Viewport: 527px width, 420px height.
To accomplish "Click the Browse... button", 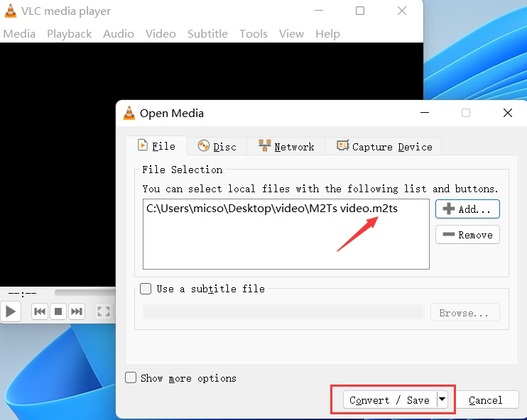I will coord(464,313).
